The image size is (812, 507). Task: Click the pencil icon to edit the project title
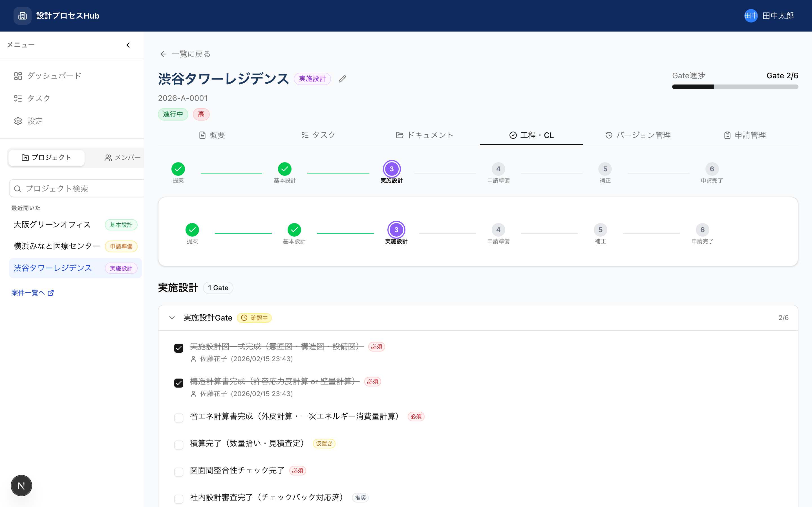pos(342,79)
